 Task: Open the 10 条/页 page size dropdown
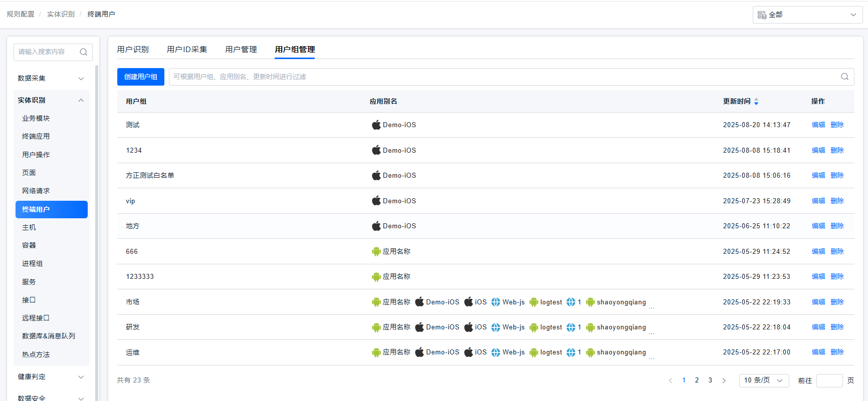click(763, 380)
